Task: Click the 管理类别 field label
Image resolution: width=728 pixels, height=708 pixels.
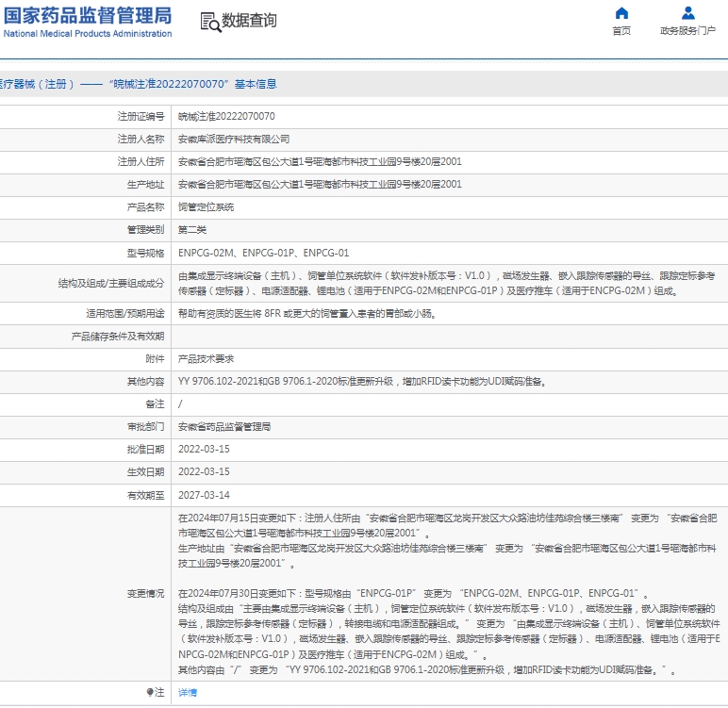Action: [x=145, y=229]
